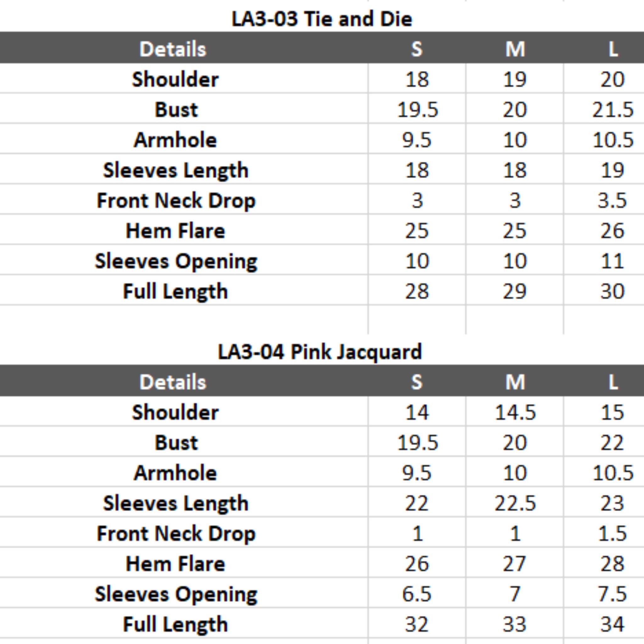Click Hem Flare label in Tie and Die table

coord(175,231)
